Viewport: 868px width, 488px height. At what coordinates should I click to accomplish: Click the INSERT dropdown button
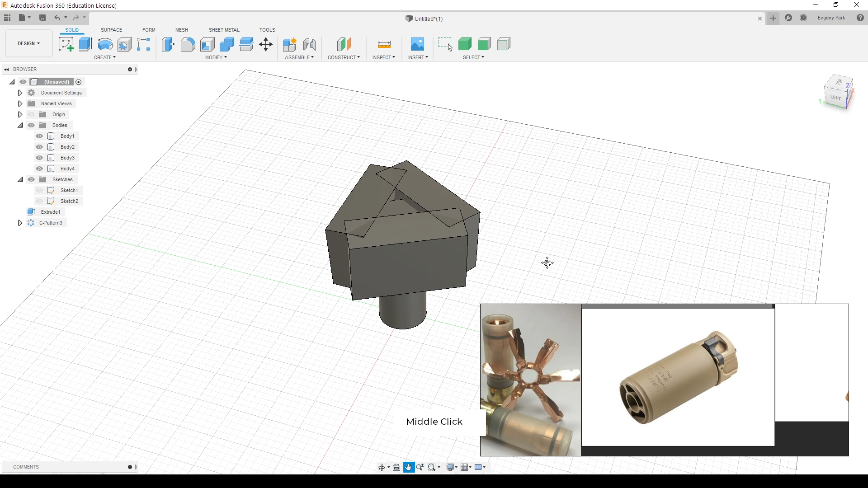tap(417, 57)
